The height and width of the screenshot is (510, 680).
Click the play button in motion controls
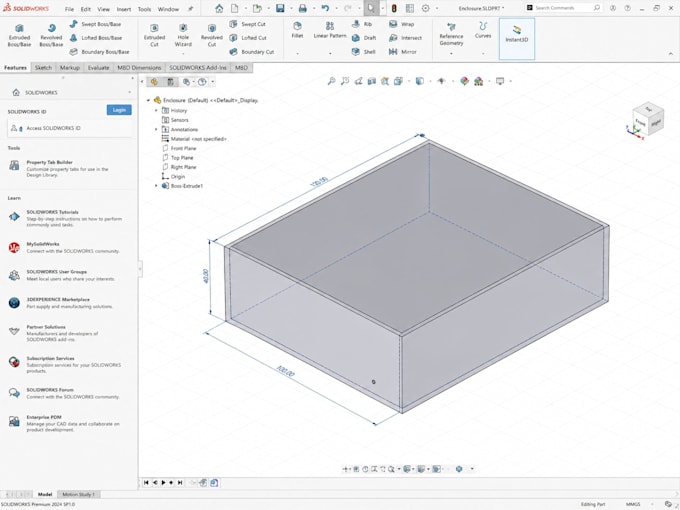click(x=163, y=483)
